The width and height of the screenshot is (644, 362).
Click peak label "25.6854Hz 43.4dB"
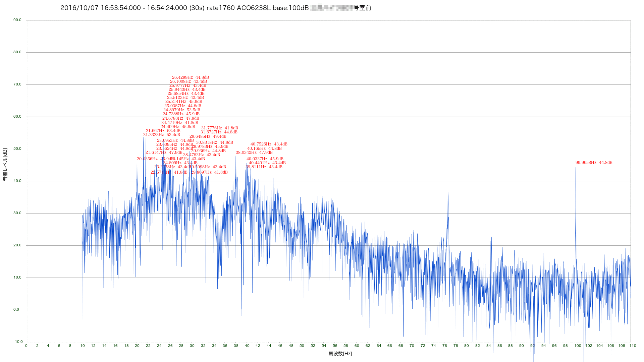186,94
